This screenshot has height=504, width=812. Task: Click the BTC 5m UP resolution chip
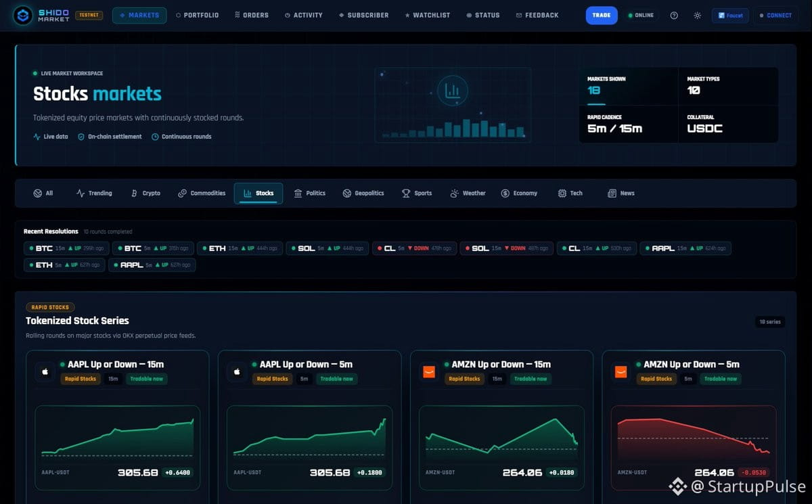click(154, 248)
